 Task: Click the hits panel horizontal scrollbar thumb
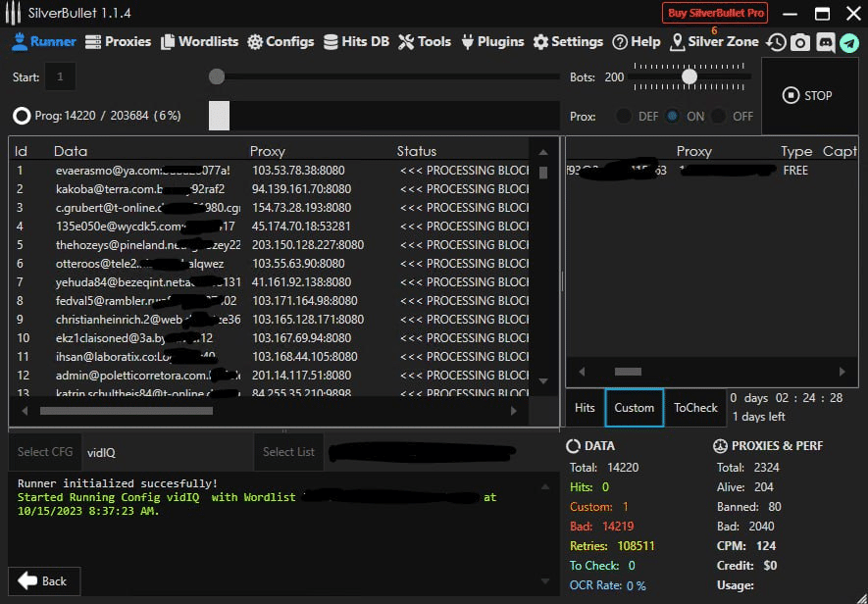point(629,372)
